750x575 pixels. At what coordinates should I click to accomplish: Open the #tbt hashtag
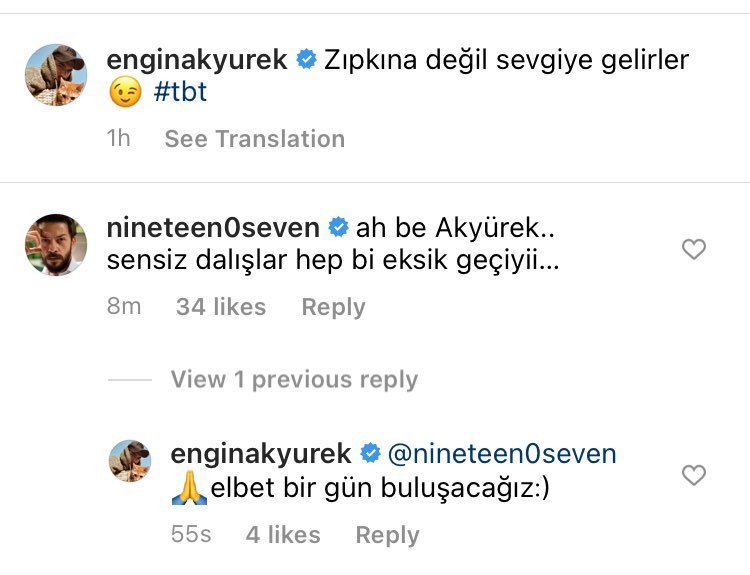click(x=181, y=96)
